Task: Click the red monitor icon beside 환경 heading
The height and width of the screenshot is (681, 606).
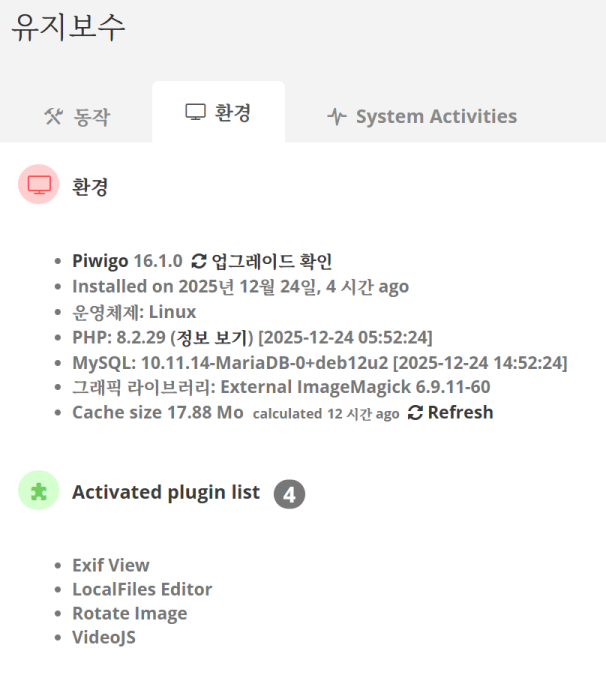Action: 39,185
